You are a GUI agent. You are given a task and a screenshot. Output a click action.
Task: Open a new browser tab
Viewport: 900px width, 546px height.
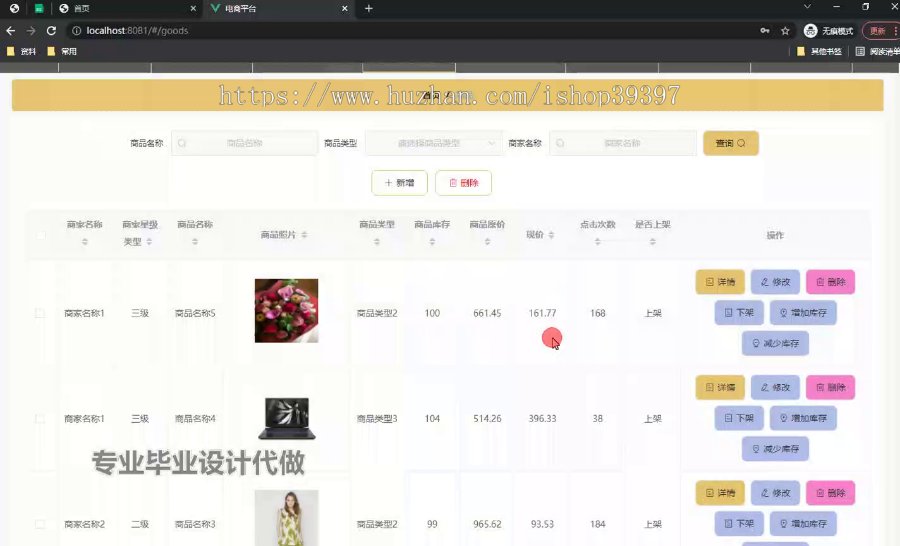pos(368,8)
